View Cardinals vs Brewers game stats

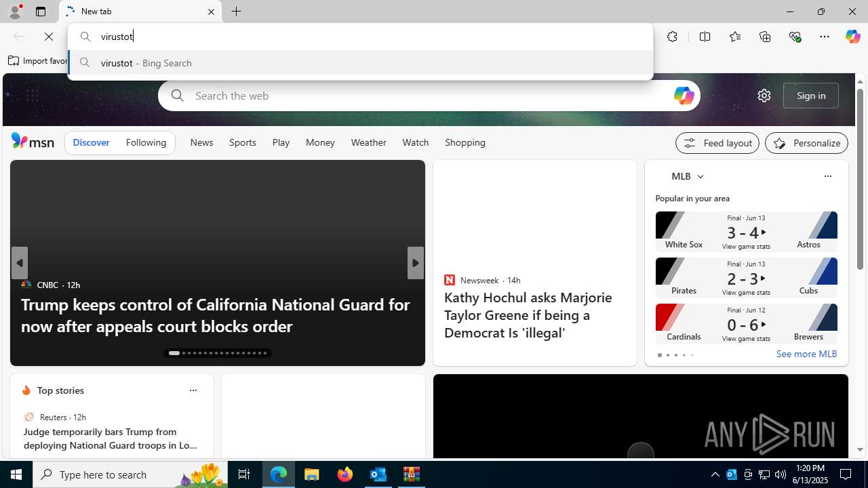(x=746, y=324)
